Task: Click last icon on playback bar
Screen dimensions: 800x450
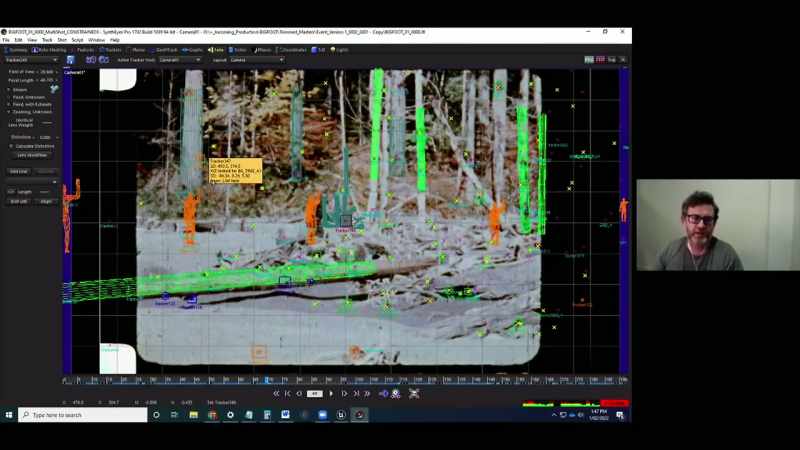Action: point(414,393)
